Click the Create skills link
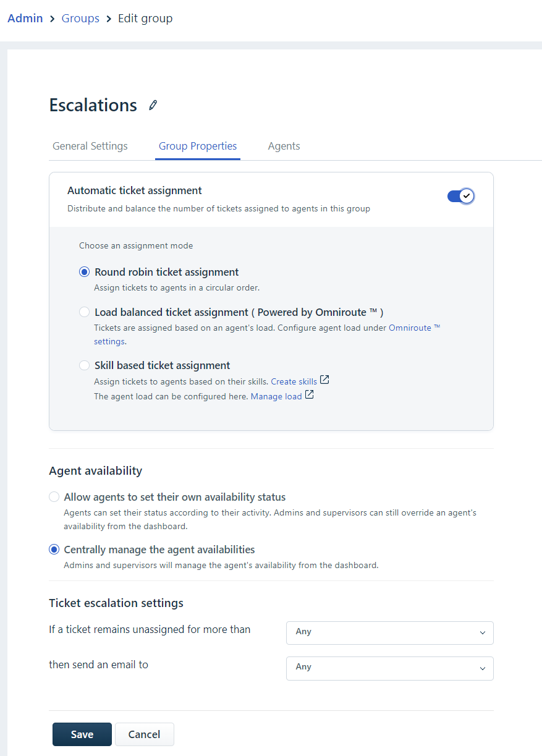 click(294, 381)
